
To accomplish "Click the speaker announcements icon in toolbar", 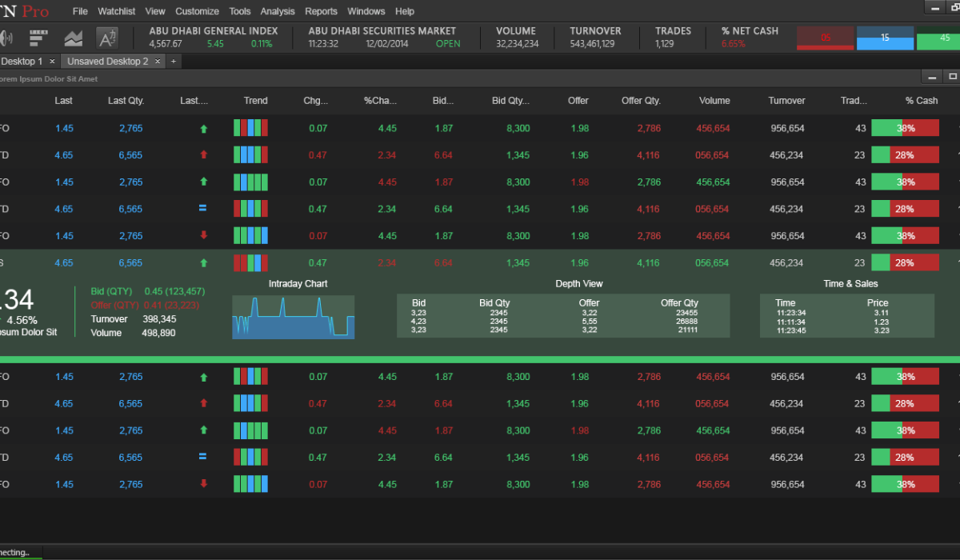I will (6, 38).
